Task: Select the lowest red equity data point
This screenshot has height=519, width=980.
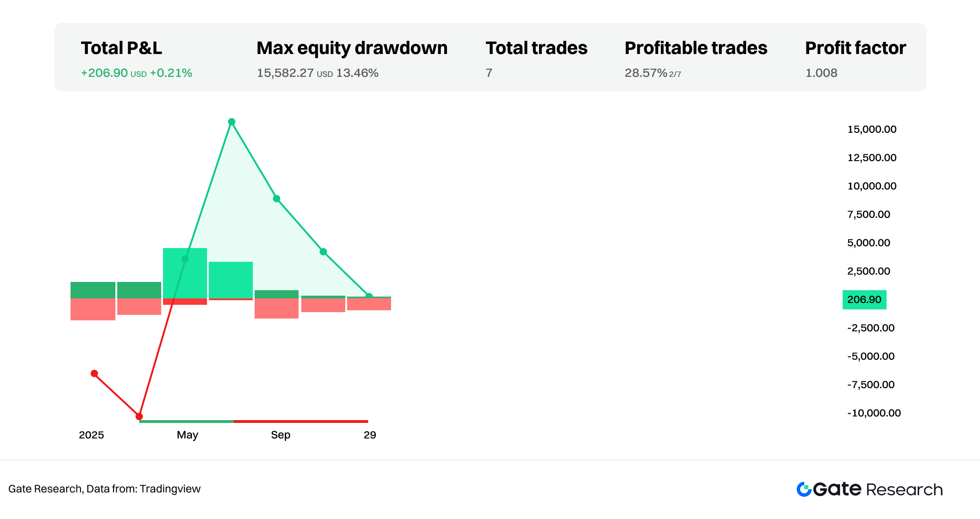Action: point(139,416)
